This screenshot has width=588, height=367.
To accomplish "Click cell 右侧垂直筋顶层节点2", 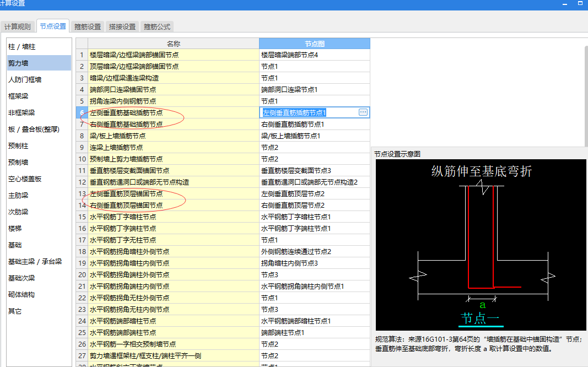I will [x=315, y=206].
